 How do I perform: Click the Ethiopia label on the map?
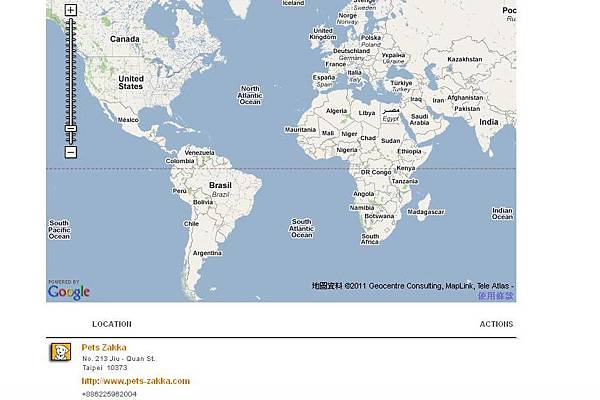tap(409, 152)
